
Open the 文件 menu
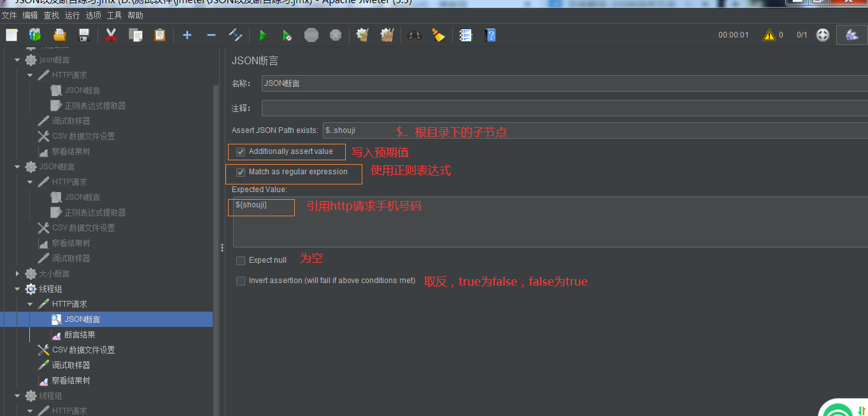click(10, 15)
